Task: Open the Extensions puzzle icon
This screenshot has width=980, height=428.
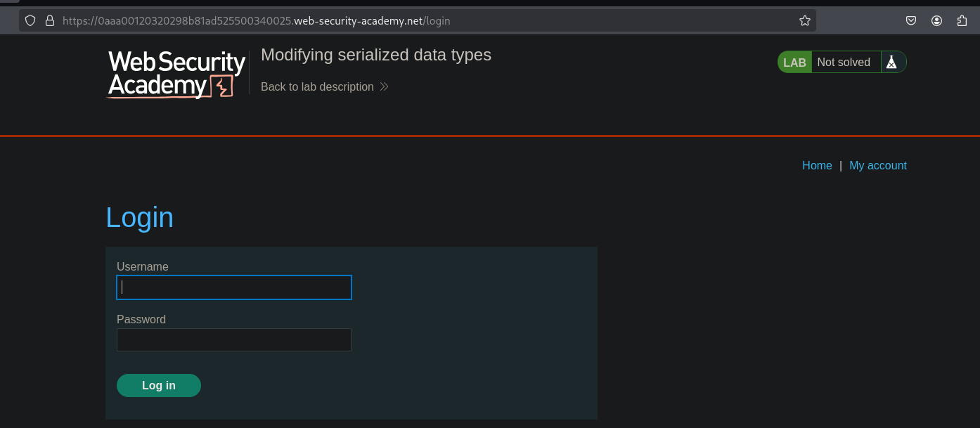Action: coord(962,21)
